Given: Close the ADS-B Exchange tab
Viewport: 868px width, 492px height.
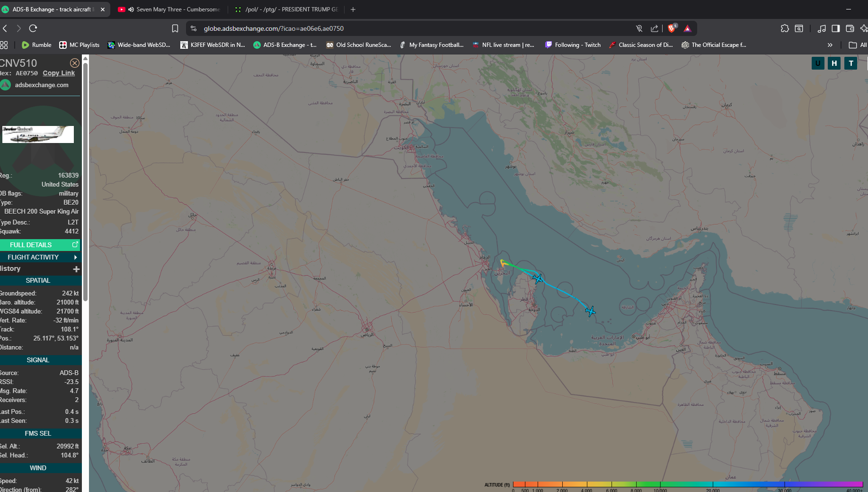Looking at the screenshot, I should (103, 9).
